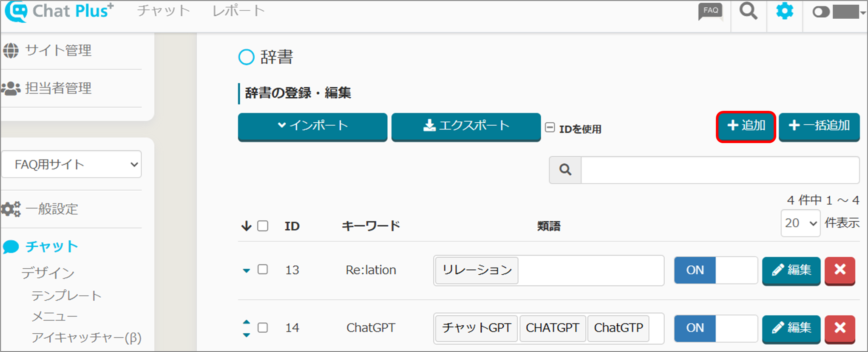Delete the Re:lation entry with red X
The width and height of the screenshot is (868, 352).
click(840, 270)
